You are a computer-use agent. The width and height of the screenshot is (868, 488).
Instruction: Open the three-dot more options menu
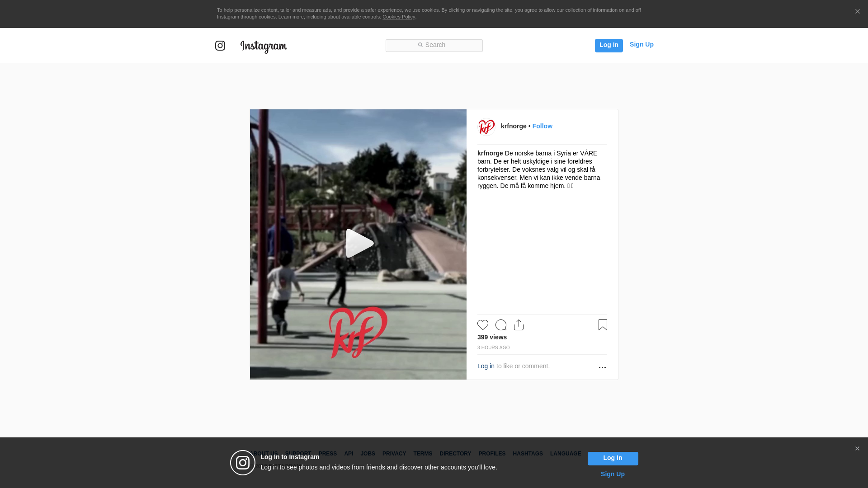[x=602, y=367]
